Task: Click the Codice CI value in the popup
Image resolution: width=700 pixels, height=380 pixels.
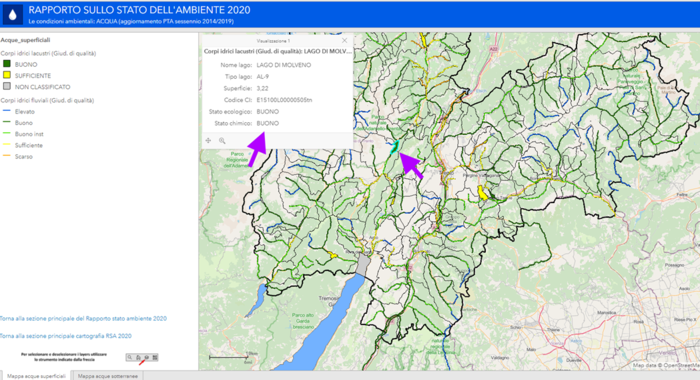Action: 284,100
